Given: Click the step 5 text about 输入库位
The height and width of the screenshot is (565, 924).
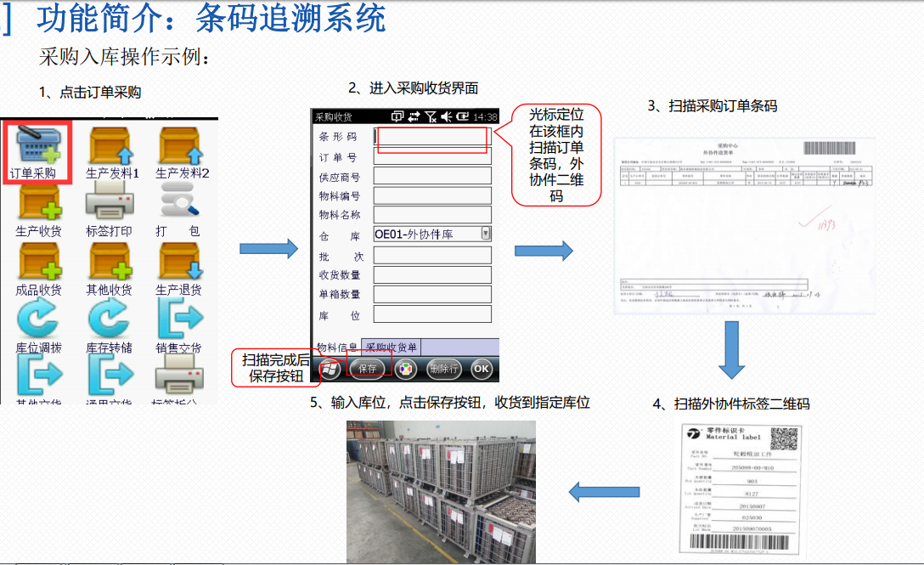Looking at the screenshot, I should click(450, 403).
